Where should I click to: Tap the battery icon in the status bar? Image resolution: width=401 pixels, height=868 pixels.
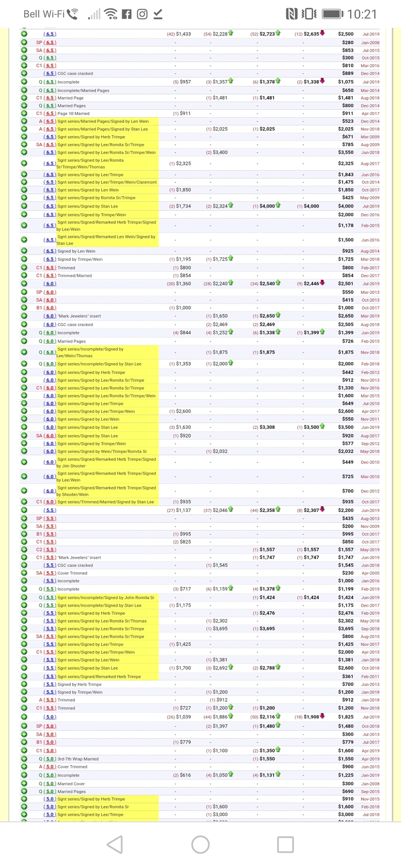click(x=333, y=14)
